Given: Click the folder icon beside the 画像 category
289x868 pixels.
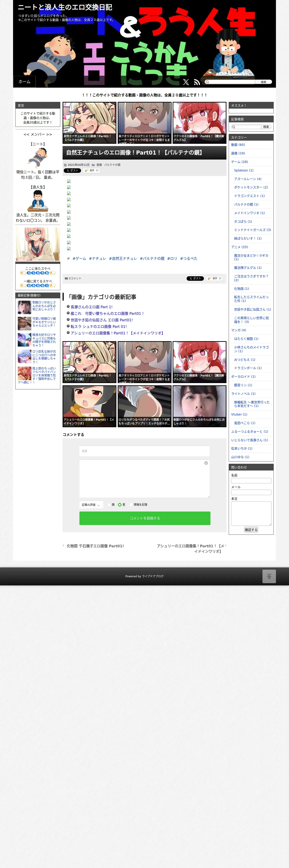Looking at the screenshot, I should (x=93, y=165).
